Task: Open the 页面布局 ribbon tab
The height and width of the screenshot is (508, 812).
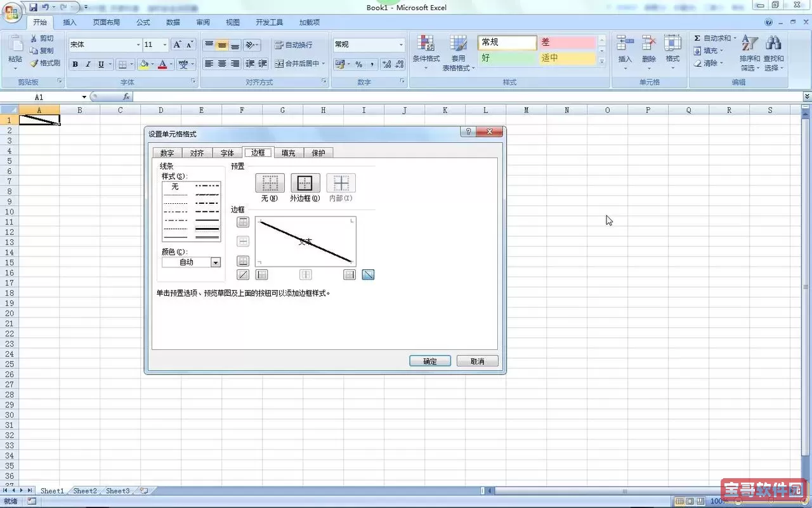Action: [x=107, y=22]
